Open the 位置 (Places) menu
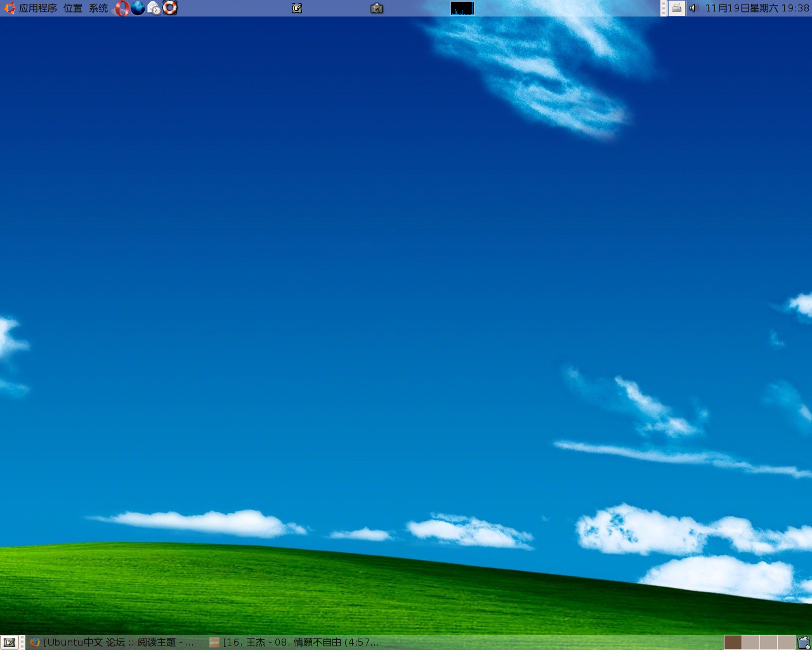Viewport: 812px width, 650px height. coord(73,8)
